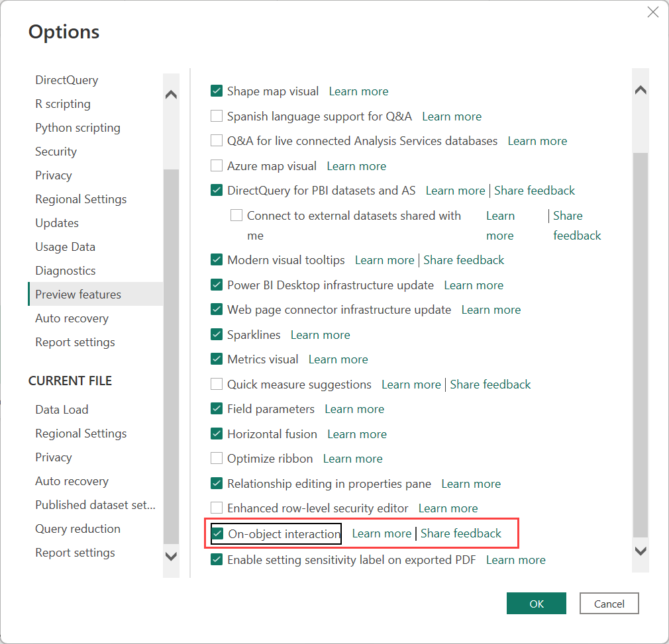The height and width of the screenshot is (644, 669).
Task: Select Usage Data in sidebar
Action: [x=65, y=247]
